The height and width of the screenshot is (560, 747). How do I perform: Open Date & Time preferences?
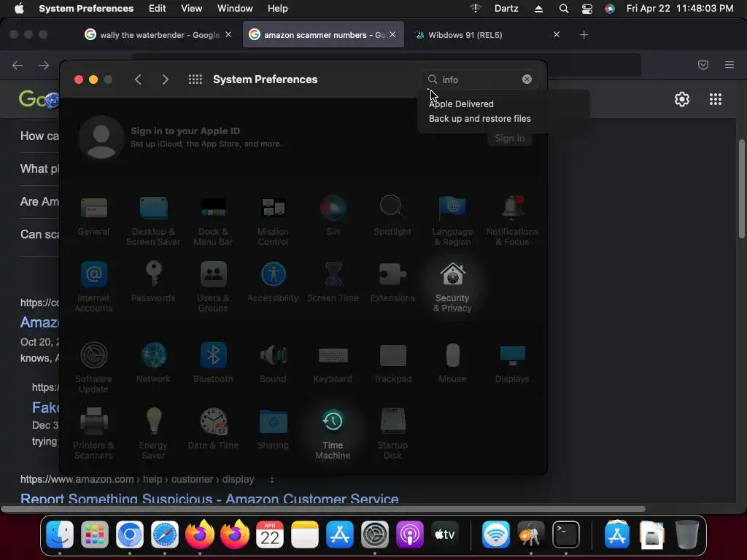click(213, 429)
